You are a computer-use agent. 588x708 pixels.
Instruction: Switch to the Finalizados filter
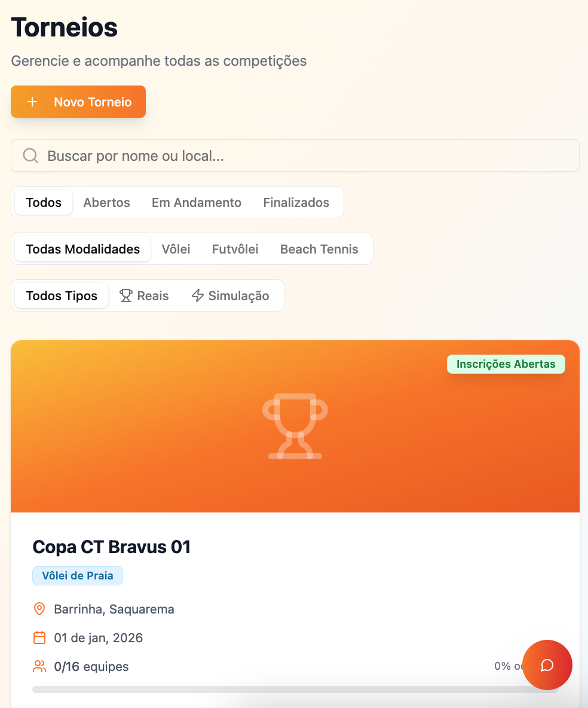[x=296, y=203]
